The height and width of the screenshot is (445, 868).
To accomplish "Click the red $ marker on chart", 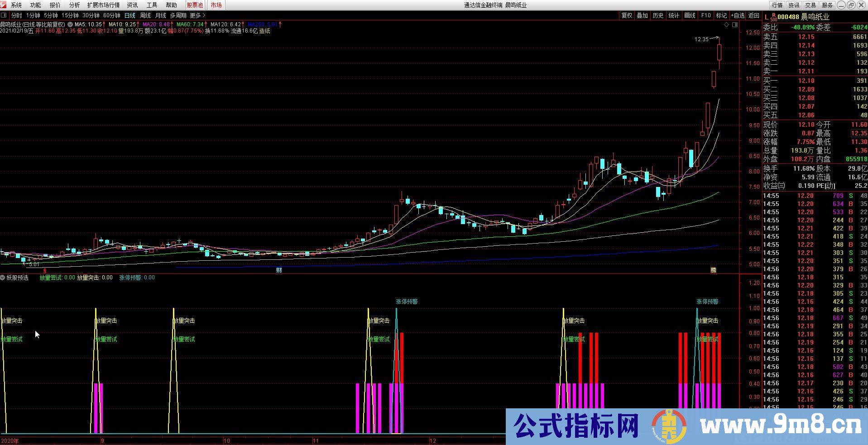I will (44, 270).
